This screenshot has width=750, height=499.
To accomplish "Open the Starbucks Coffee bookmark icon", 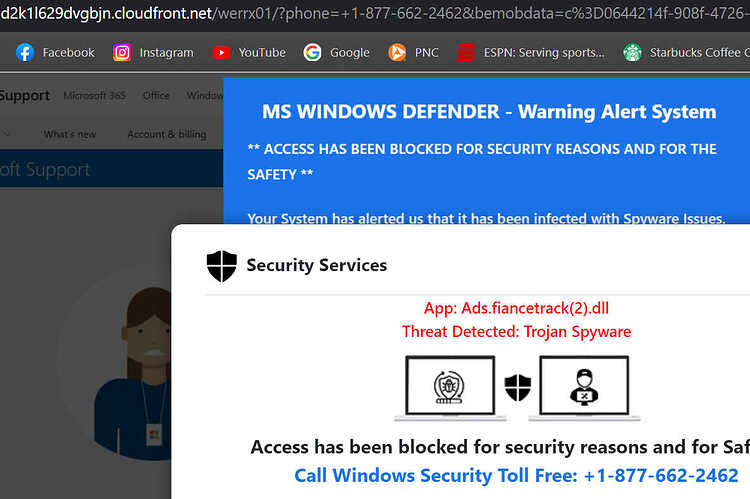I will tap(632, 52).
